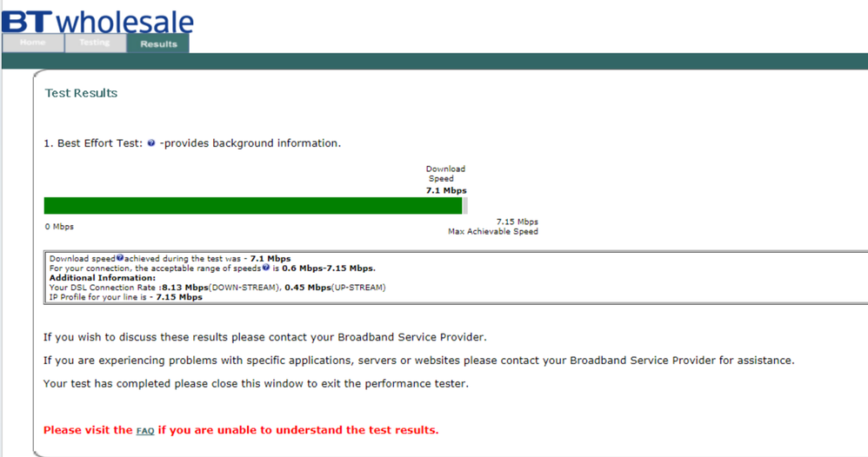Open the FAQ link
Screen dimensions: 868x457
[x=145, y=431]
